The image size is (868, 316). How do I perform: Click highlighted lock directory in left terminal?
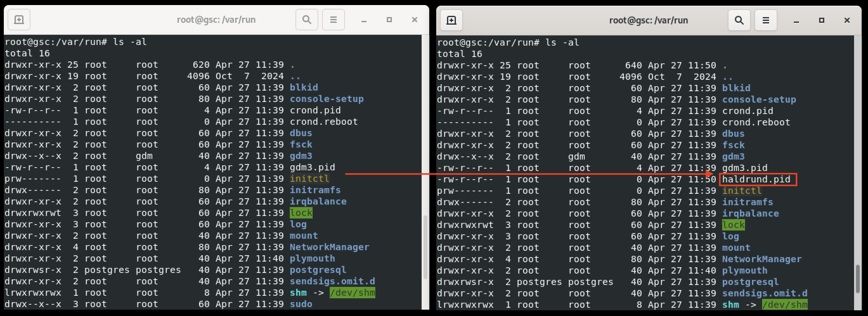(x=301, y=213)
